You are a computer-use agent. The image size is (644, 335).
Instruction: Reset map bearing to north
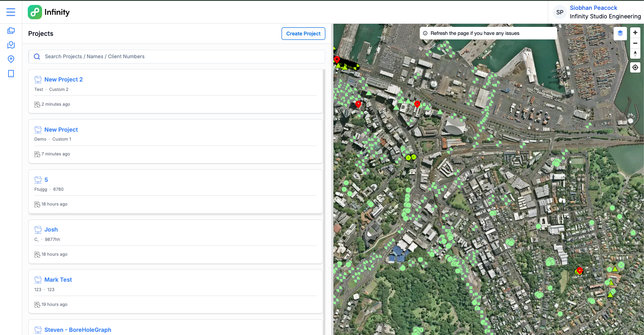[x=635, y=53]
